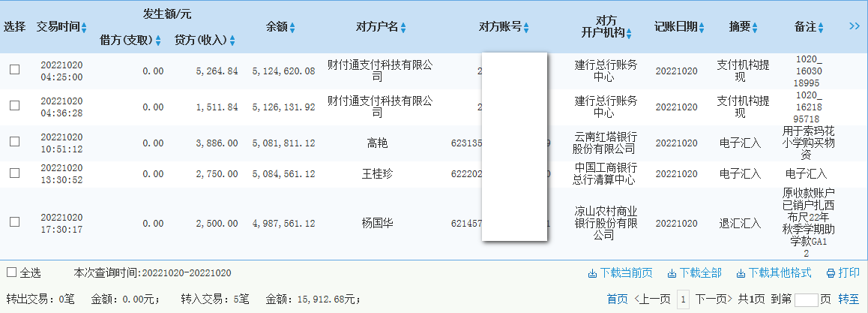Click 云南红塔银行股份有限公司 institution cell
The height and width of the screenshot is (313, 868).
(606, 143)
